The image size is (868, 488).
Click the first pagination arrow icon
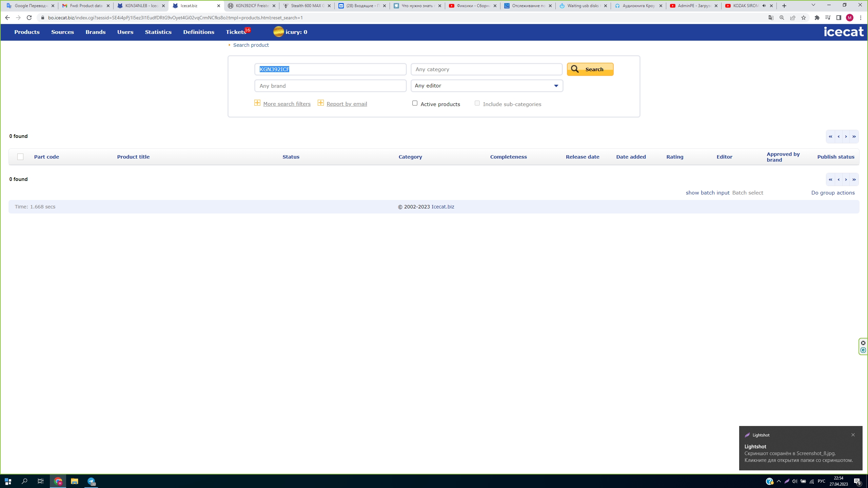(830, 137)
